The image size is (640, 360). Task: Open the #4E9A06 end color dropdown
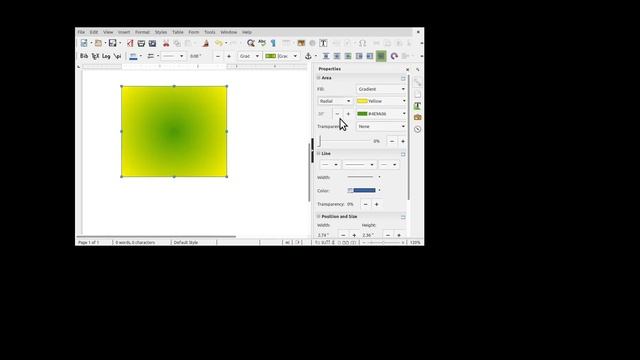click(381, 113)
